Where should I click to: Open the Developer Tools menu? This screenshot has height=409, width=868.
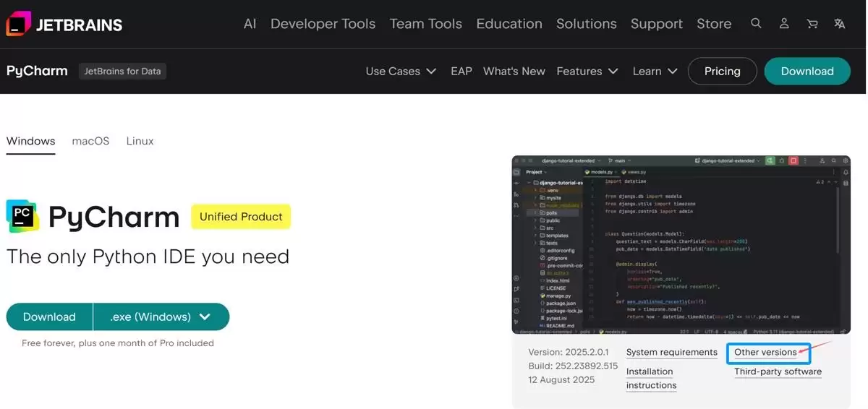click(x=323, y=24)
